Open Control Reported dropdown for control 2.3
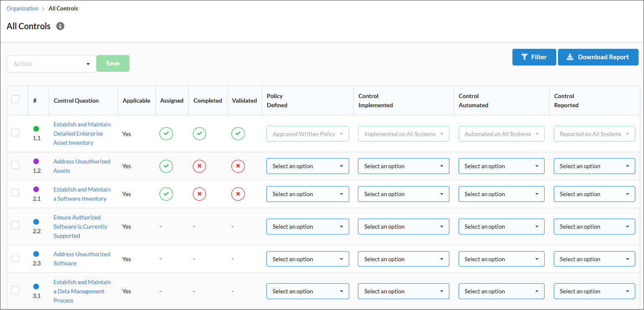644x310 pixels. click(594, 259)
